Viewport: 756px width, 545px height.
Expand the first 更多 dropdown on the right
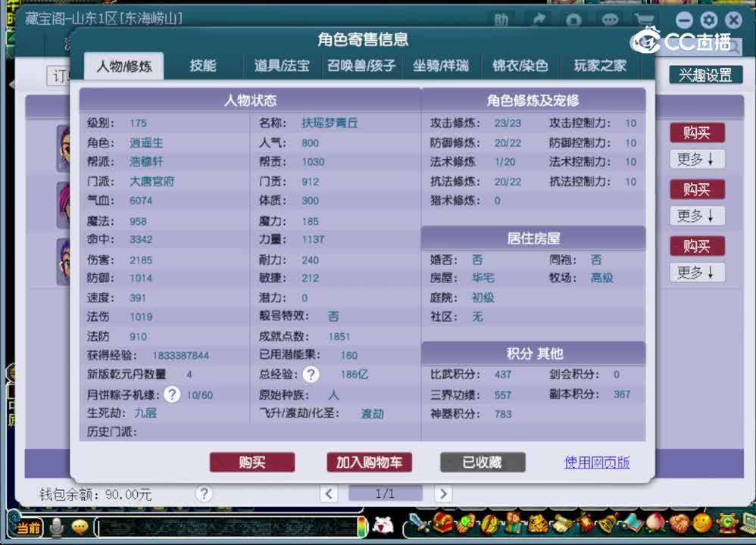[696, 159]
